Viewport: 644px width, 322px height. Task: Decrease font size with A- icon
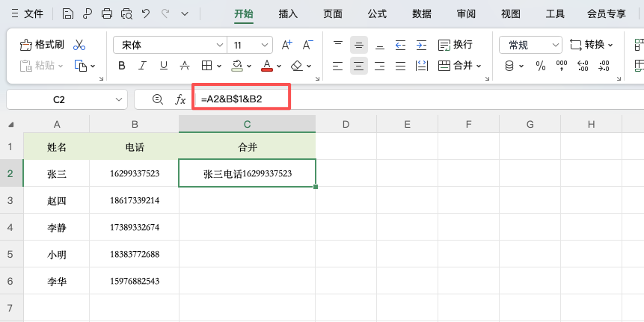(x=308, y=45)
